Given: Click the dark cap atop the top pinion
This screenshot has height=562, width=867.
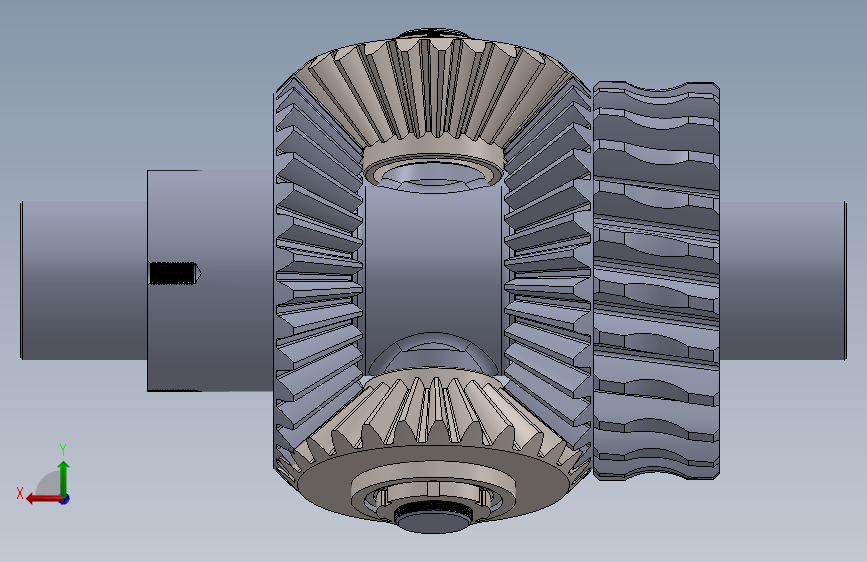Looking at the screenshot, I should coord(433,33).
